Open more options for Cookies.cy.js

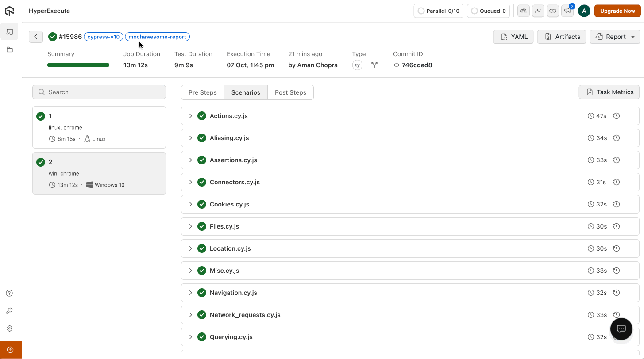click(x=629, y=204)
